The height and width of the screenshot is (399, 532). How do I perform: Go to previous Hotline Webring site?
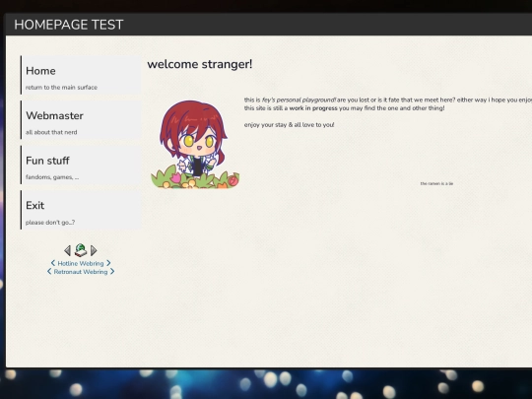pos(53,263)
